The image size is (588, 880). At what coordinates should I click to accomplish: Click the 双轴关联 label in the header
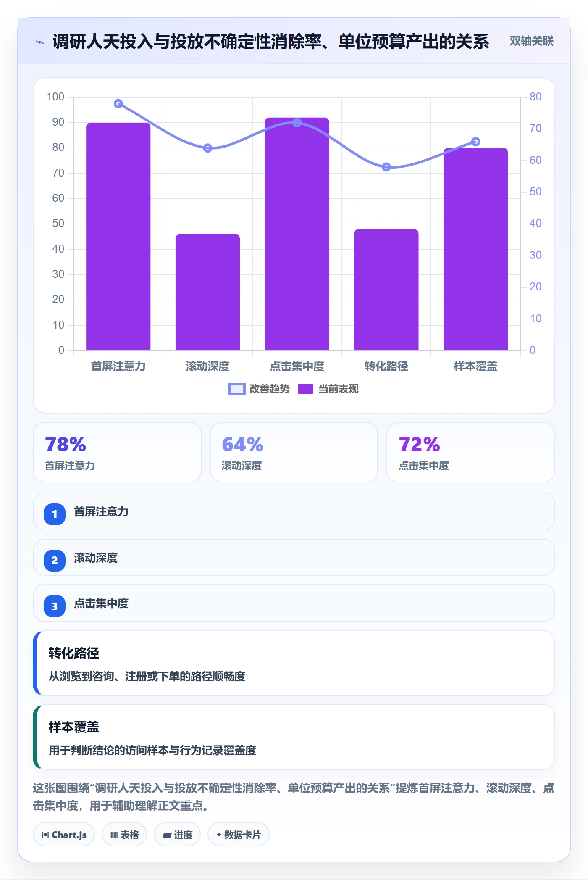[x=531, y=41]
